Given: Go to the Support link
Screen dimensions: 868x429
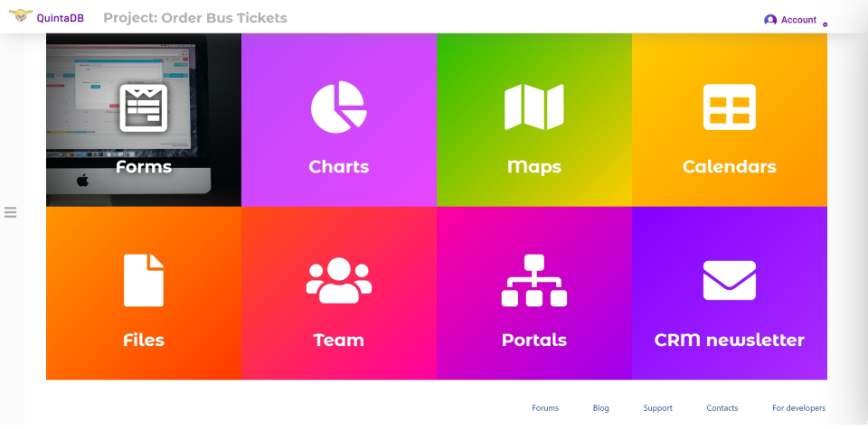Looking at the screenshot, I should click(657, 408).
